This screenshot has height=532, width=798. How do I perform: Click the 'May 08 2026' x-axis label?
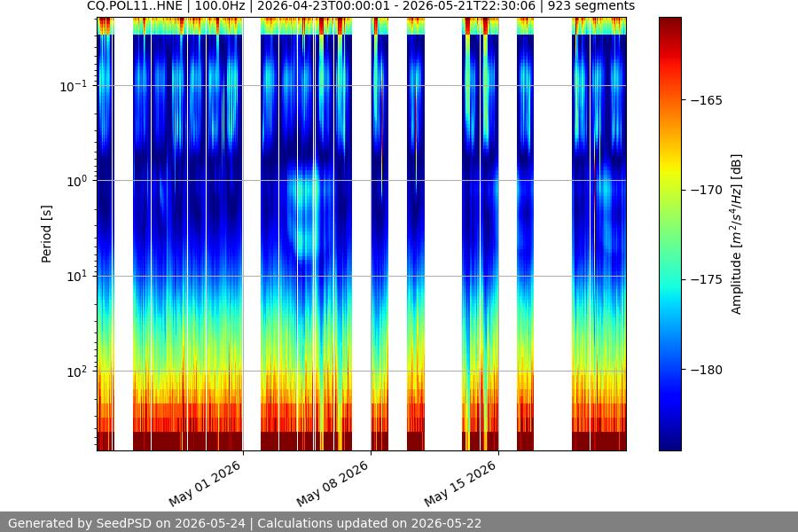click(x=332, y=483)
